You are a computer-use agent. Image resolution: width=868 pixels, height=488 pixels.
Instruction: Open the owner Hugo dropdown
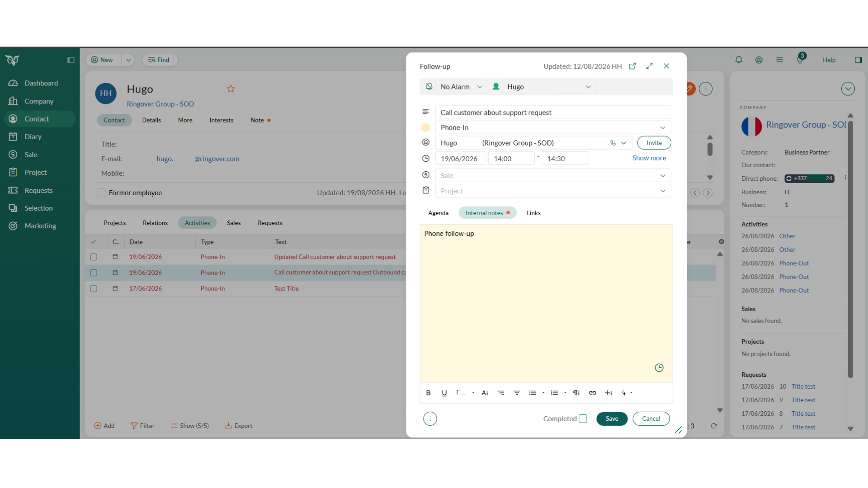tap(549, 87)
